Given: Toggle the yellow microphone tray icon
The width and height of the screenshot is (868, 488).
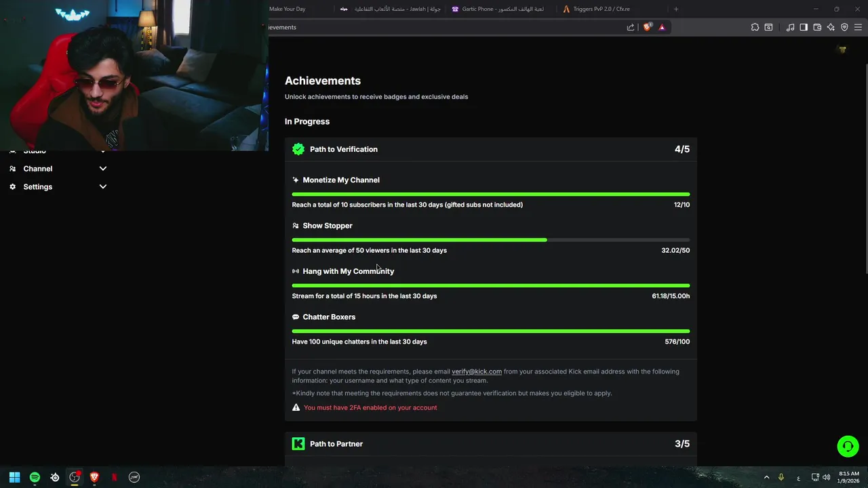Looking at the screenshot, I should coord(781,477).
